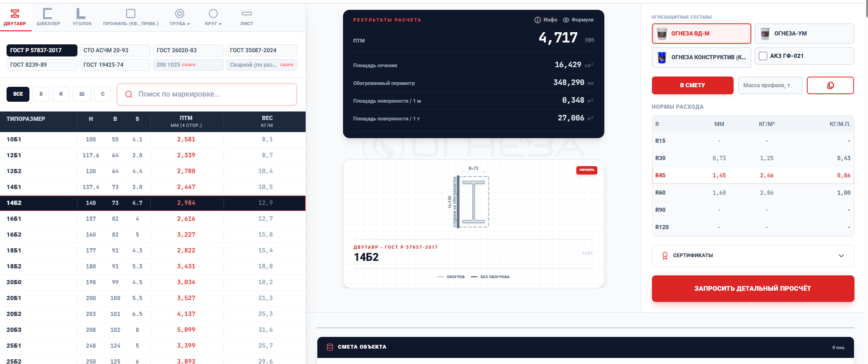Viewport: 868px width, 364px height.
Task: Switch to ГОСТ Р 57837-2017 standard
Action: (x=42, y=50)
